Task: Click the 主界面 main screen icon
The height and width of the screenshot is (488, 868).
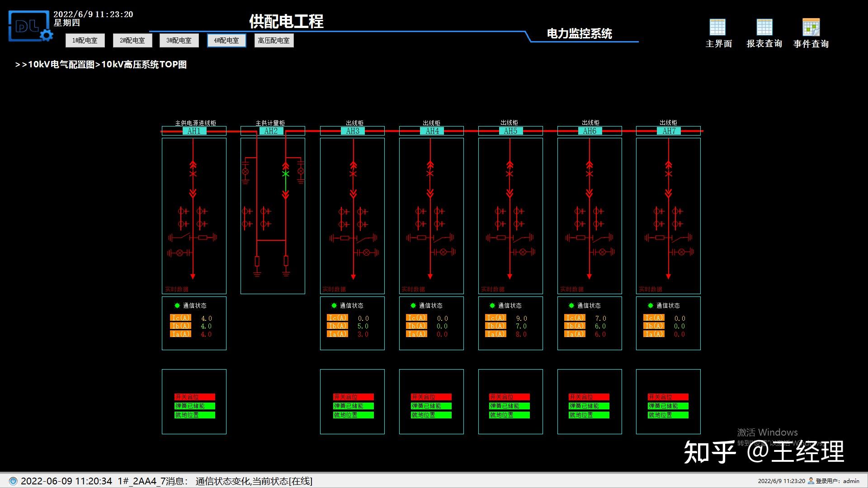Action: click(717, 28)
